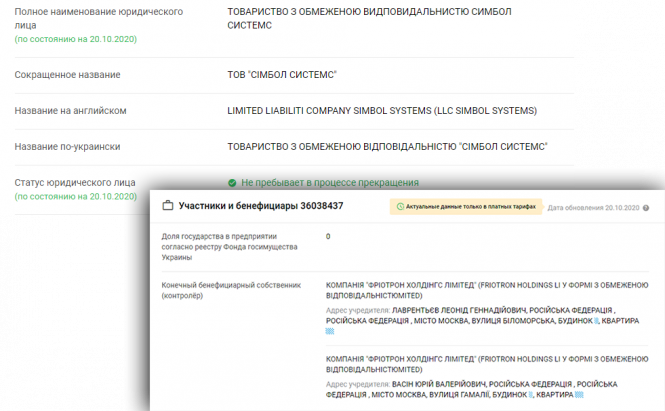
Task: Click the name ВАСІН ЮРІЙ ВАЛЕРІЙОВИЧ
Action: pos(439,384)
